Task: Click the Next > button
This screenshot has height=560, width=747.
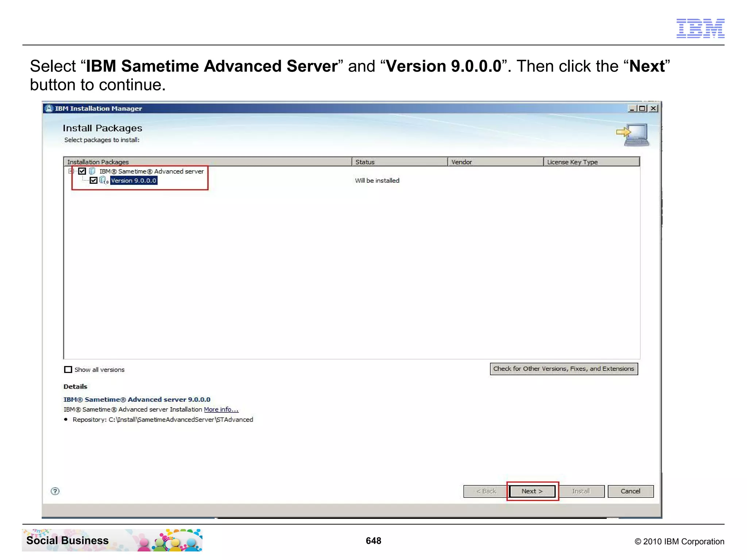Action: click(532, 491)
